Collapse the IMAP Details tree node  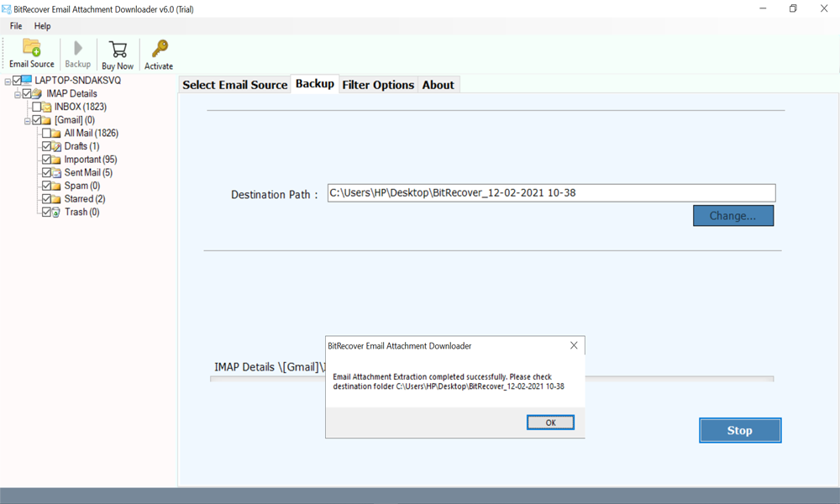[17, 95]
